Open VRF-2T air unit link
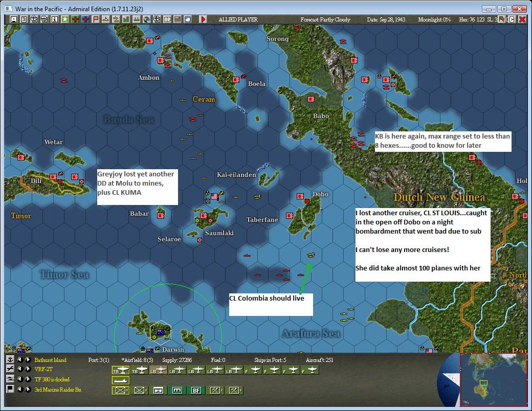This screenshot has height=411, width=532. 43,369
